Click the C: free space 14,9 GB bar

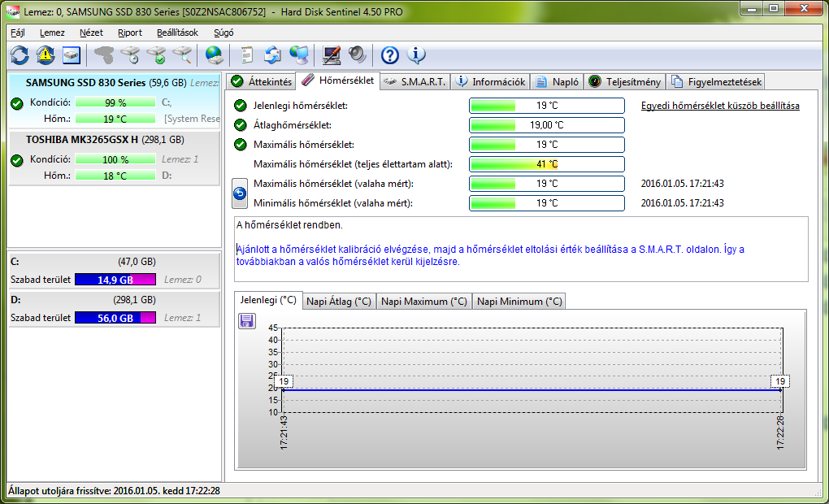[x=115, y=280]
